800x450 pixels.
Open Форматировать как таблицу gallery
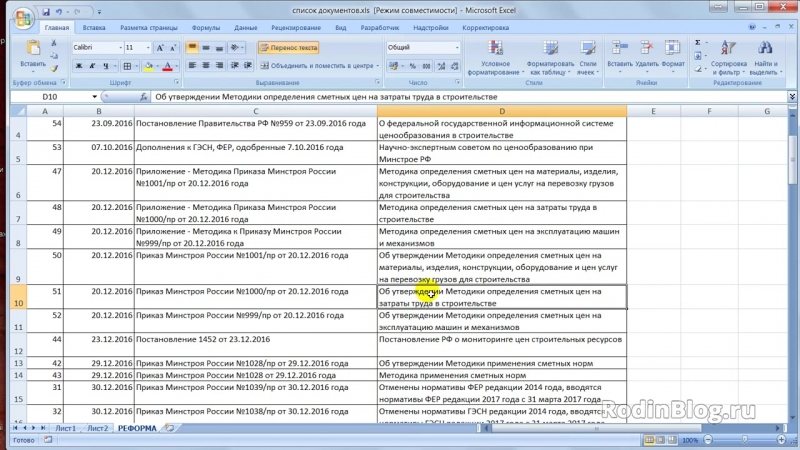click(x=550, y=58)
